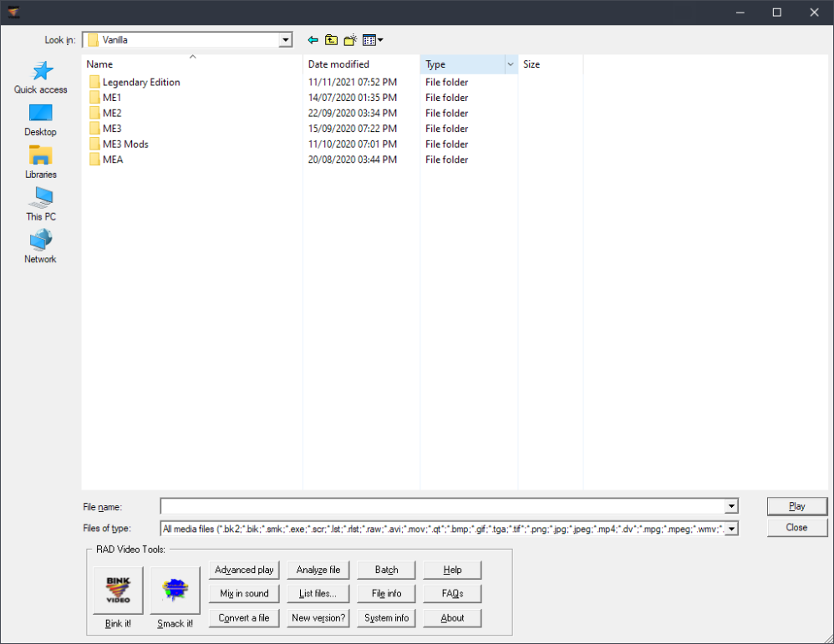The width and height of the screenshot is (834, 644).
Task: Sort by Date modified column header
Action: tap(361, 64)
